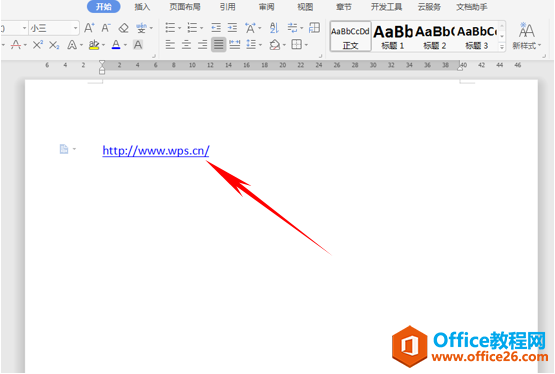Switch to the 引用 tab
Screen dimensions: 555x374
227,7
